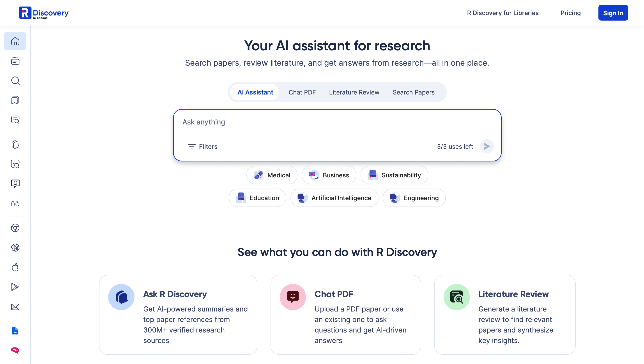Switch to the Search Papers tab
The width and height of the screenshot is (644, 364).
coord(414,92)
